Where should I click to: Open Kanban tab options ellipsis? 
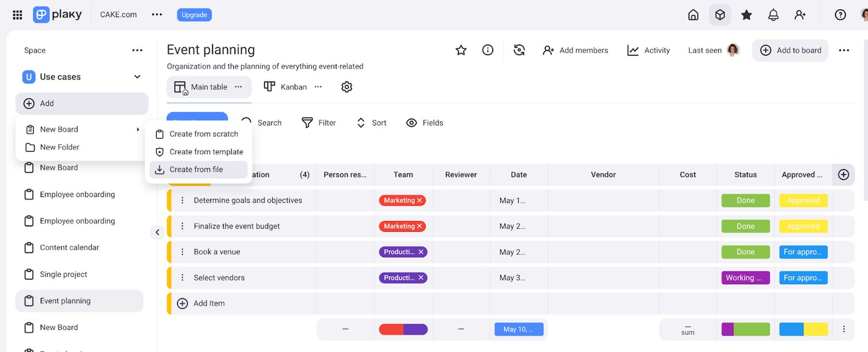[x=318, y=87]
